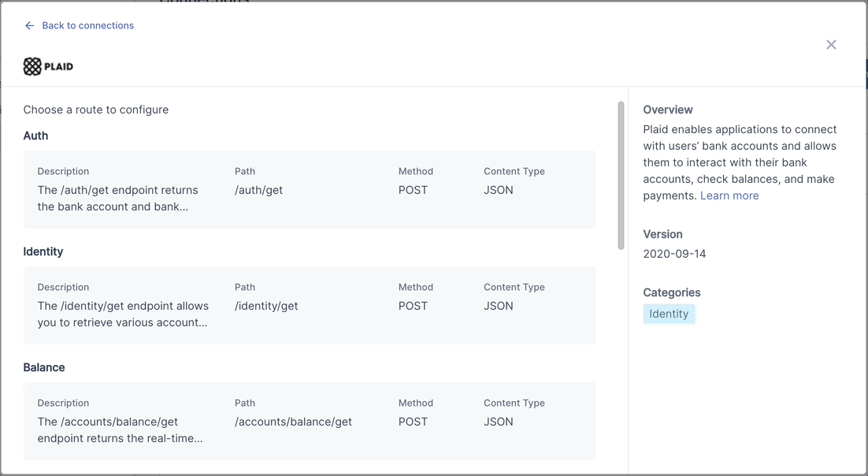Click the Auth section heading
Image resolution: width=868 pixels, height=476 pixels.
coord(35,136)
